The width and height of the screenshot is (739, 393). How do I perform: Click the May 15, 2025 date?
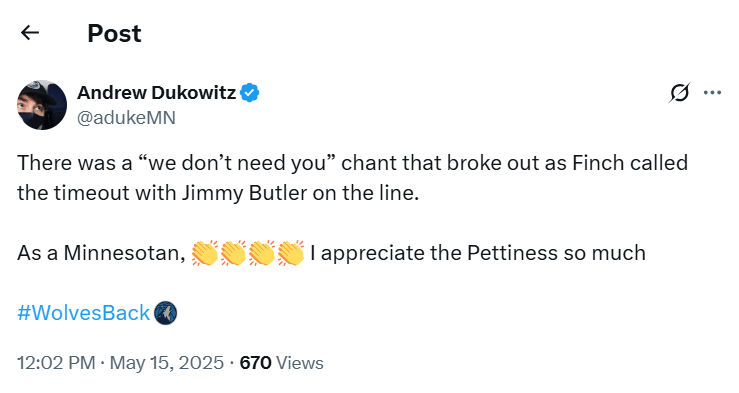(167, 363)
